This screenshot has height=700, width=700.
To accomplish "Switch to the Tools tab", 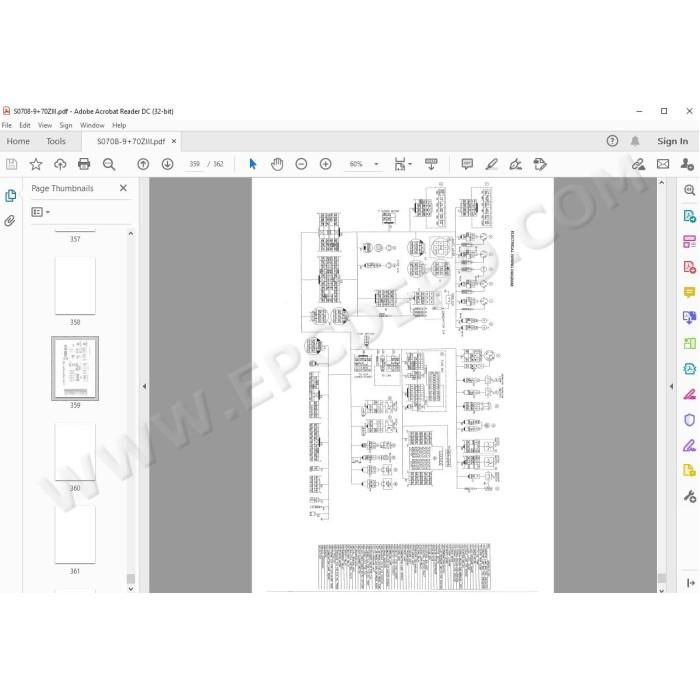I will coord(56,141).
